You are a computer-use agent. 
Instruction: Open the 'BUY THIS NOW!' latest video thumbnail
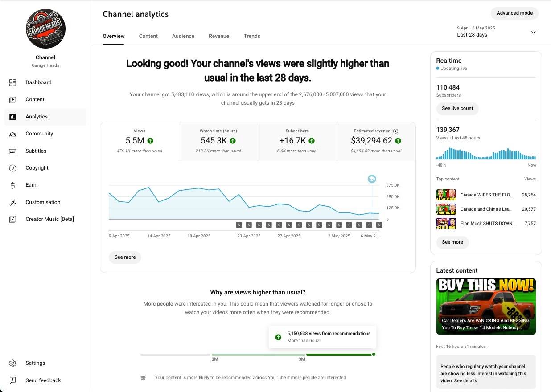pyautogui.click(x=486, y=306)
